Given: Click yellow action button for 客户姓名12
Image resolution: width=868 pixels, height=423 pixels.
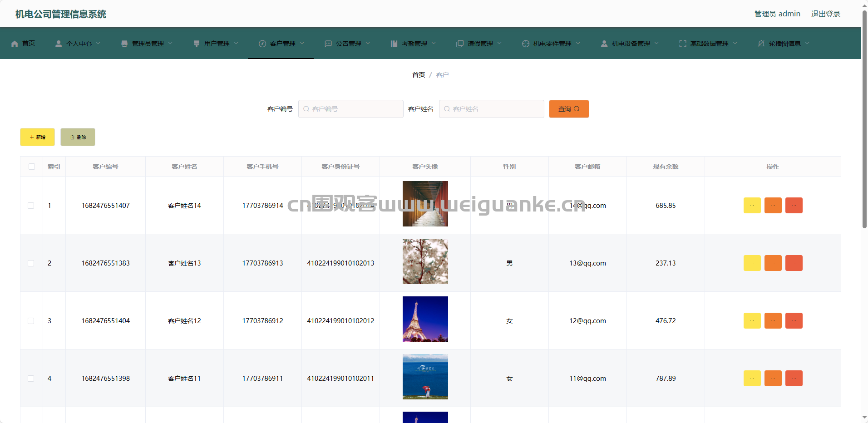Looking at the screenshot, I should 752,321.
